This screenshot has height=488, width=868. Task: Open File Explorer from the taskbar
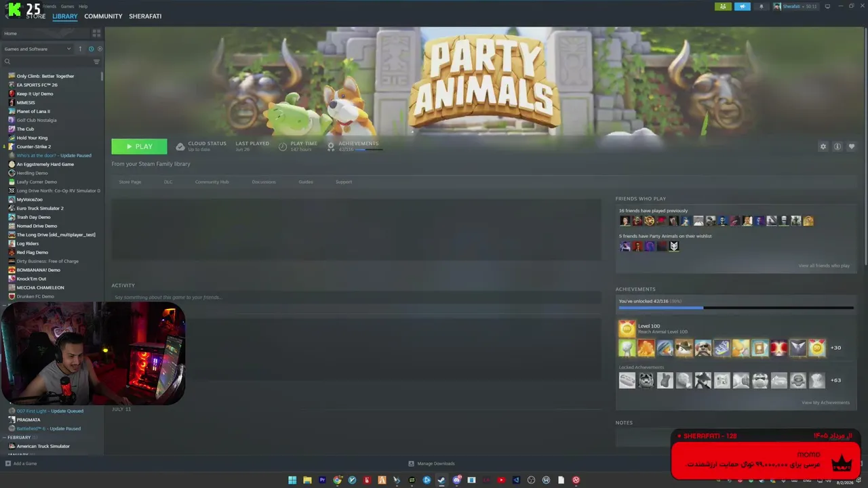point(307,480)
